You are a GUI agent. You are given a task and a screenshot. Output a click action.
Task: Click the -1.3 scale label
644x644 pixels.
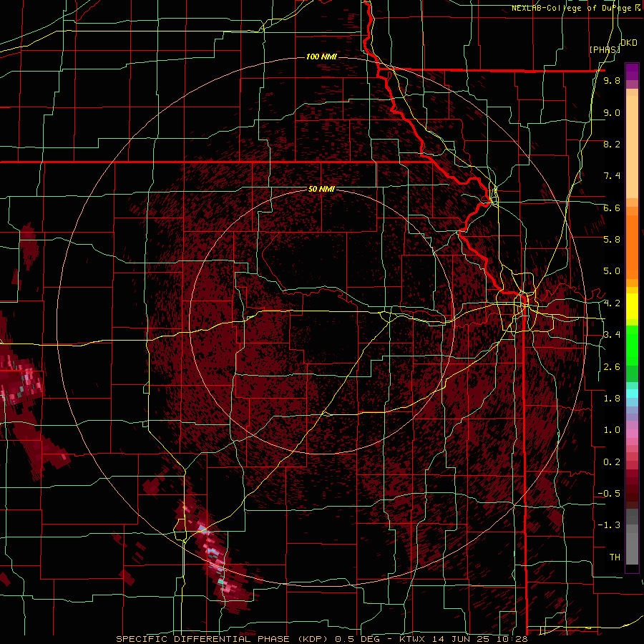pyautogui.click(x=609, y=525)
